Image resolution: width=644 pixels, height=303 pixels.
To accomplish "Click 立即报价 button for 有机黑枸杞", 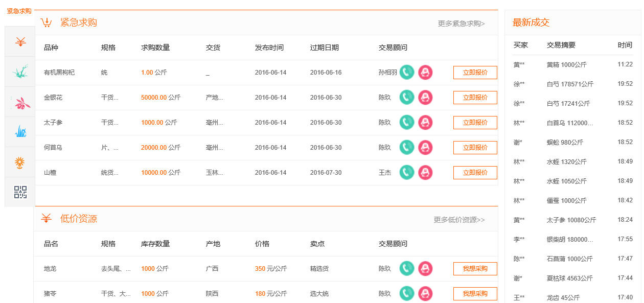I will tap(475, 73).
